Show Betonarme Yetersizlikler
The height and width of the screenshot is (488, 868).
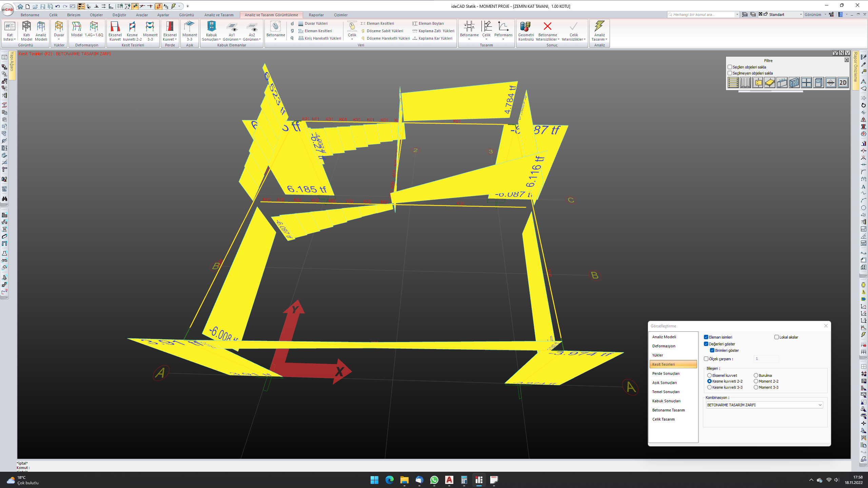tap(548, 31)
